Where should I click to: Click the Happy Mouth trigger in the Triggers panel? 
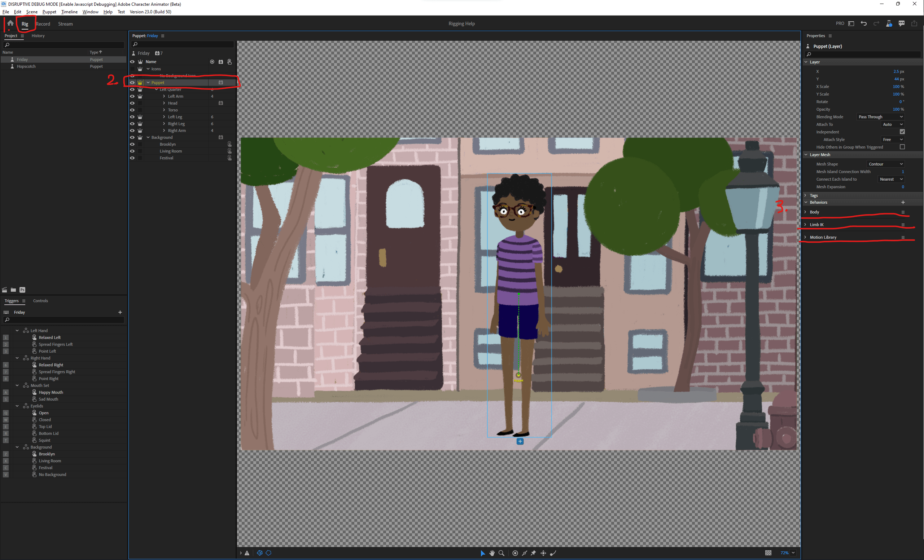(x=51, y=392)
